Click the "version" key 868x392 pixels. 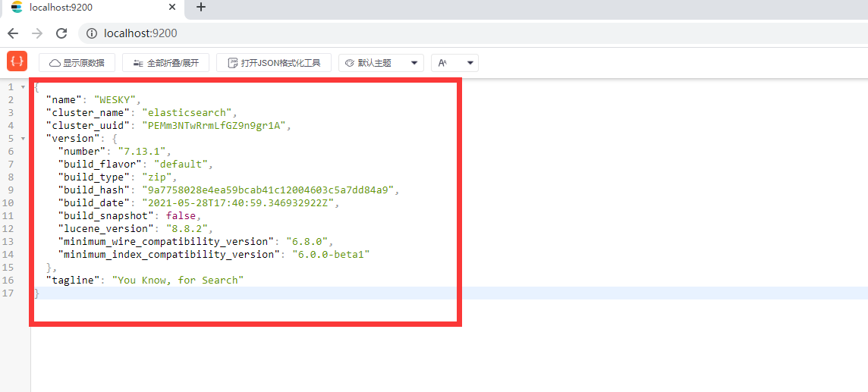pos(73,138)
